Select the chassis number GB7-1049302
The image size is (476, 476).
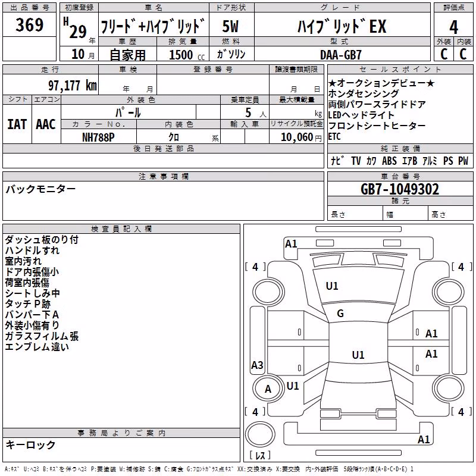[x=400, y=189]
